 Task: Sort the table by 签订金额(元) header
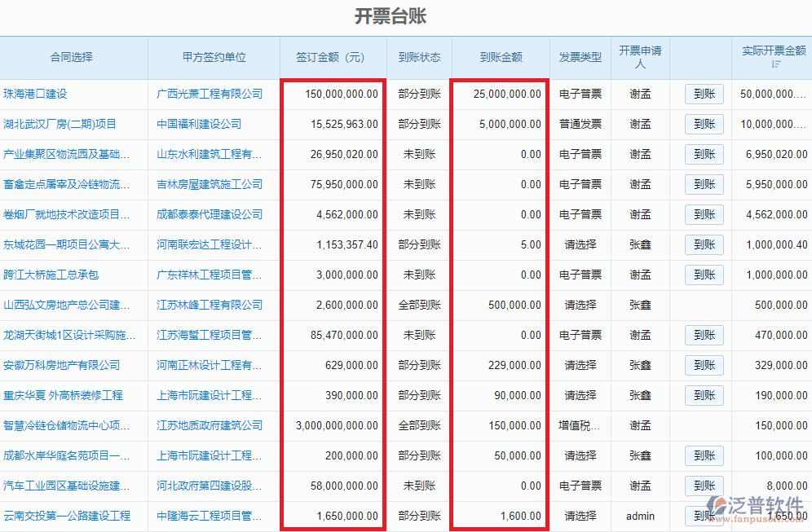click(332, 57)
